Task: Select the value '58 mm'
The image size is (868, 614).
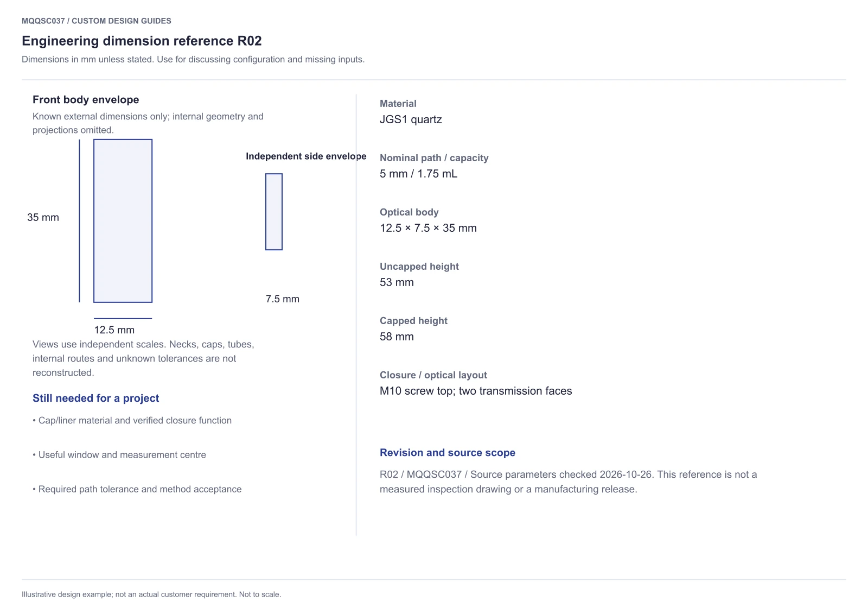Action: pos(397,337)
